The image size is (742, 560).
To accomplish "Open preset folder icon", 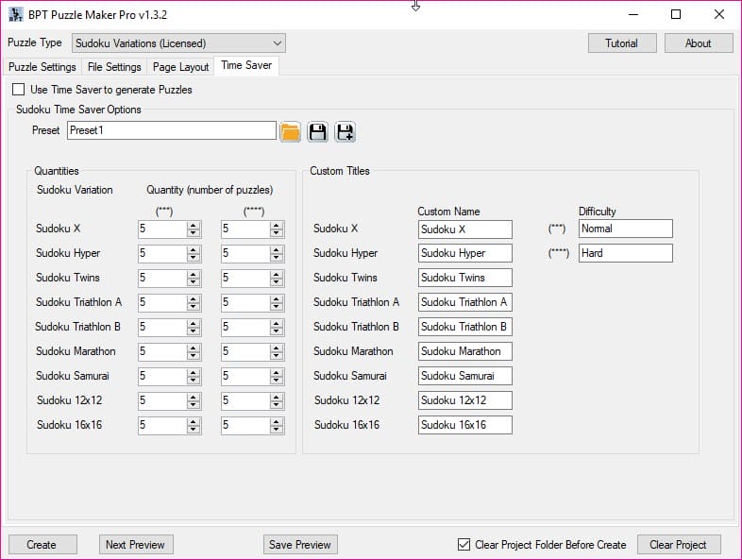I will (290, 131).
